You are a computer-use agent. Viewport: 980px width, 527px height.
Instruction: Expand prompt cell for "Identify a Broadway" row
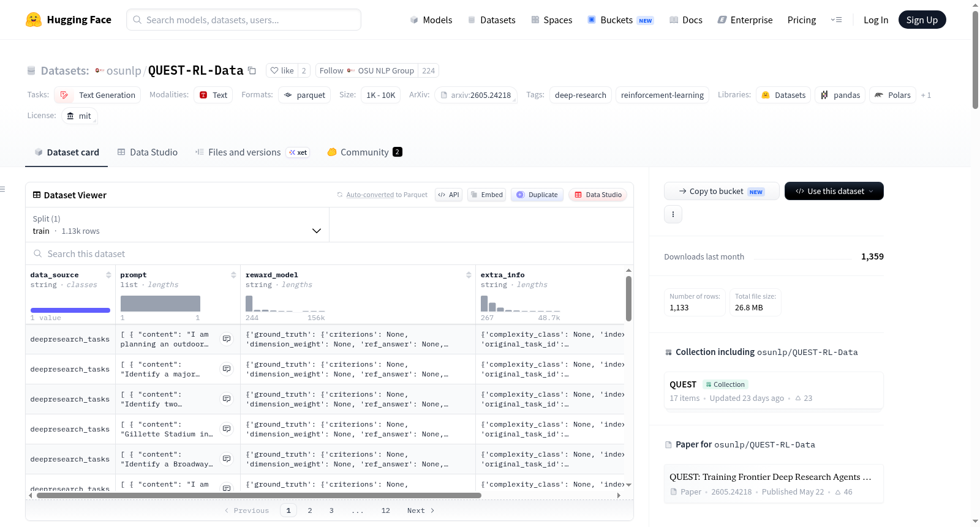(x=227, y=459)
